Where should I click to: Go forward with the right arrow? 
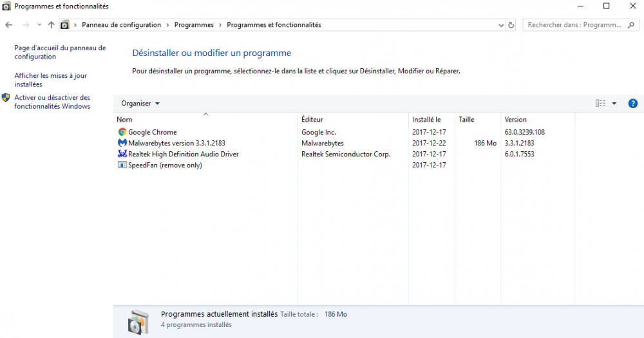pos(26,25)
